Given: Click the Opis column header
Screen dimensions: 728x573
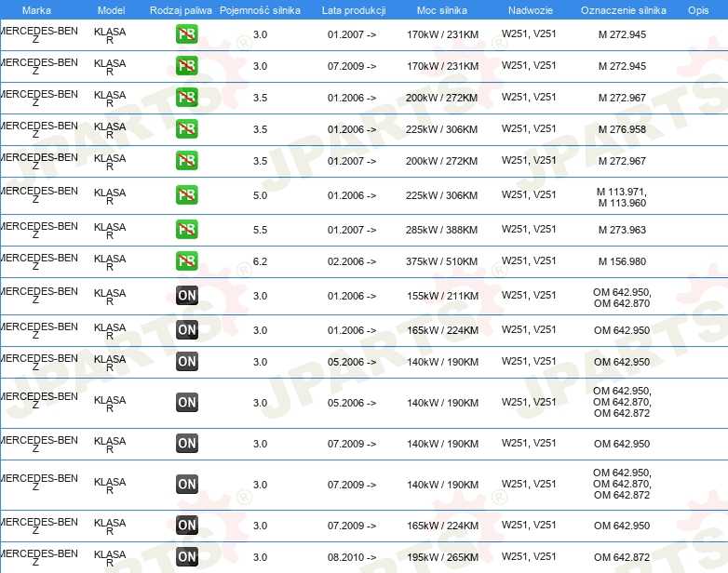Looking at the screenshot, I should [698, 10].
